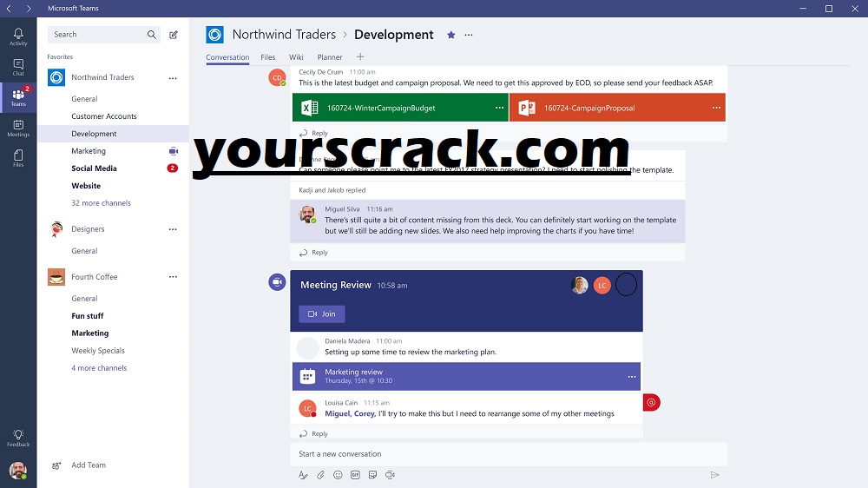This screenshot has height=488, width=868.
Task: Select the Weekly Specials channel
Action: 98,351
